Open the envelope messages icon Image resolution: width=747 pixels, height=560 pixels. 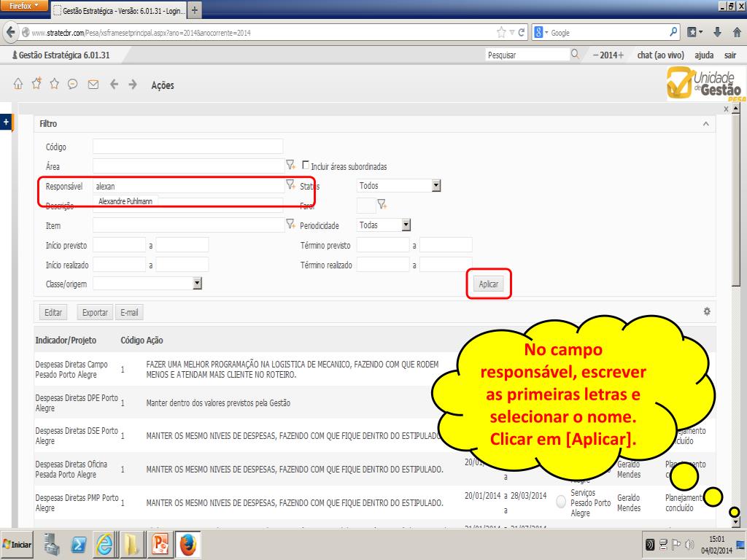[93, 85]
